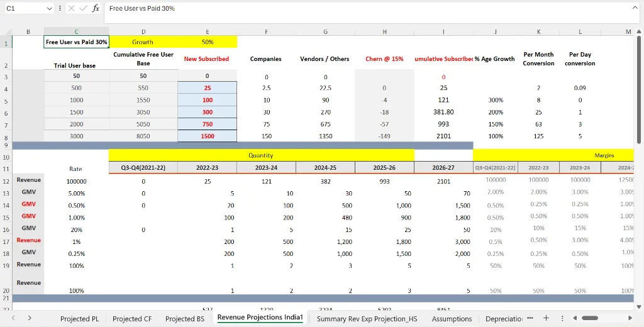Switch to Summary Rev Exp Projection_HS tab
The image size is (644, 327).
(367, 319)
